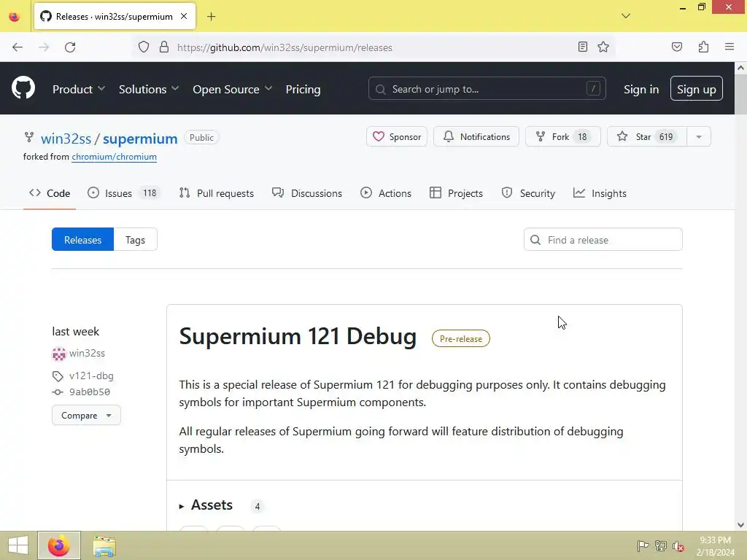The image size is (747, 560).
Task: Expand the Open Source navigation menu
Action: 233,89
